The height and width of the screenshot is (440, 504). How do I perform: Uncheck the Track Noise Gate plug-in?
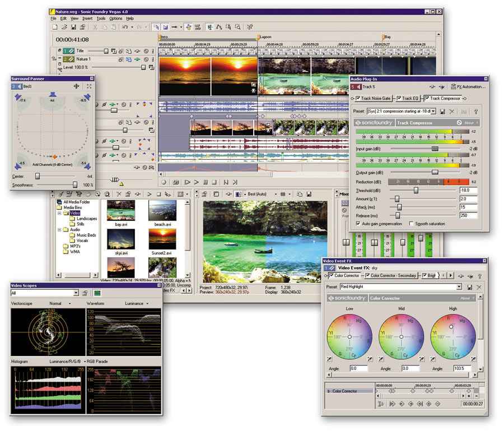(x=358, y=99)
